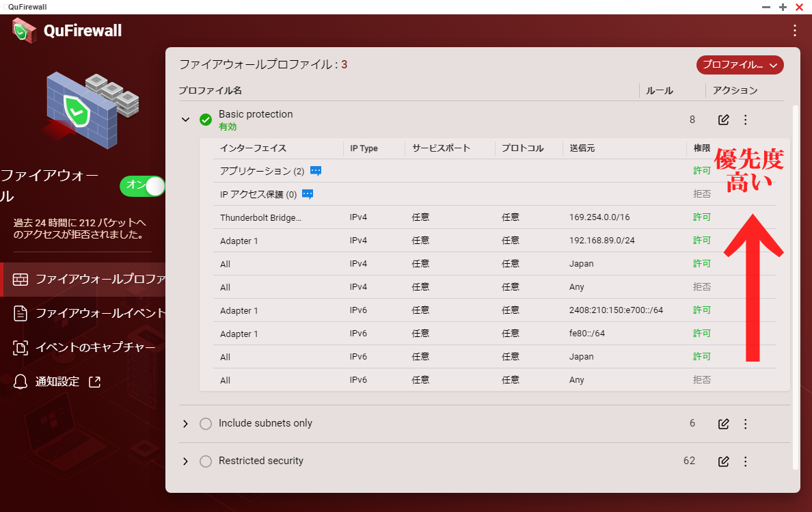Expand the Include subnets only profile
Screen dimensions: 812x512
click(x=185, y=423)
